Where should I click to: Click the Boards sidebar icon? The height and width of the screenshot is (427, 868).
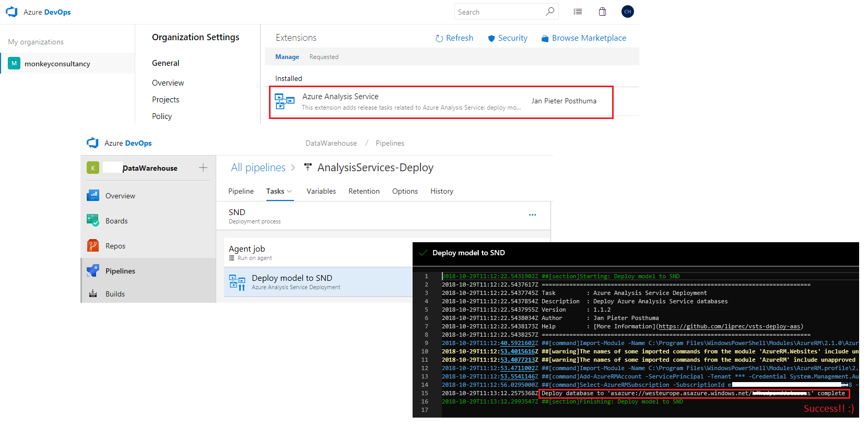93,220
